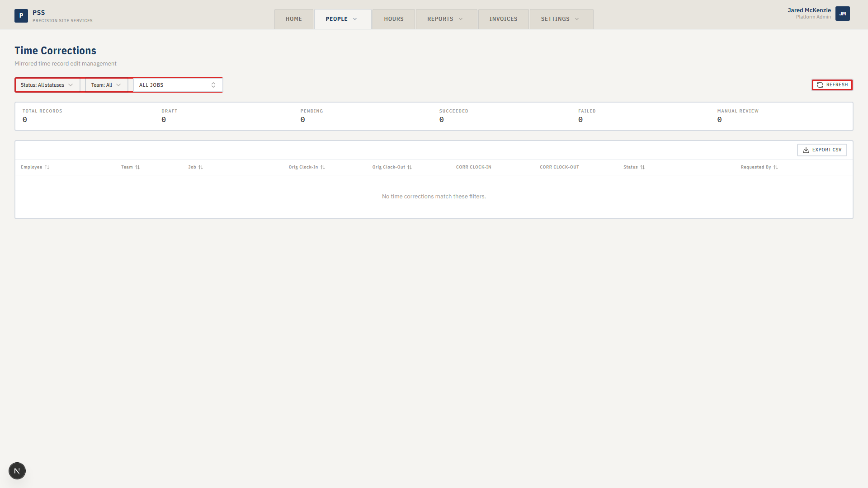Click the Time Corrections heading
Image resolution: width=868 pixels, height=488 pixels.
(x=55, y=51)
